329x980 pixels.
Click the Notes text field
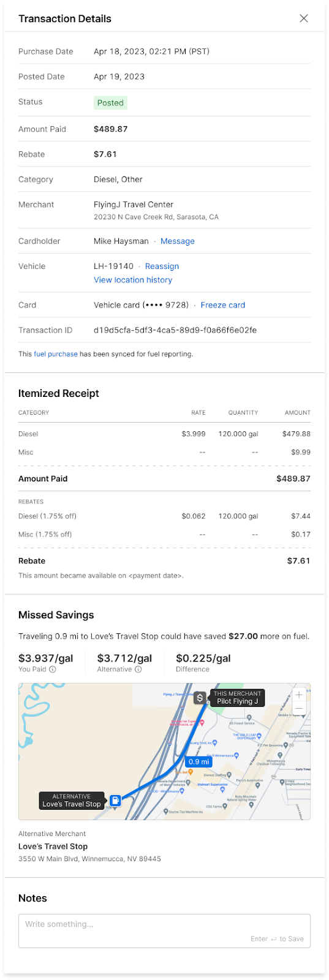[164, 931]
